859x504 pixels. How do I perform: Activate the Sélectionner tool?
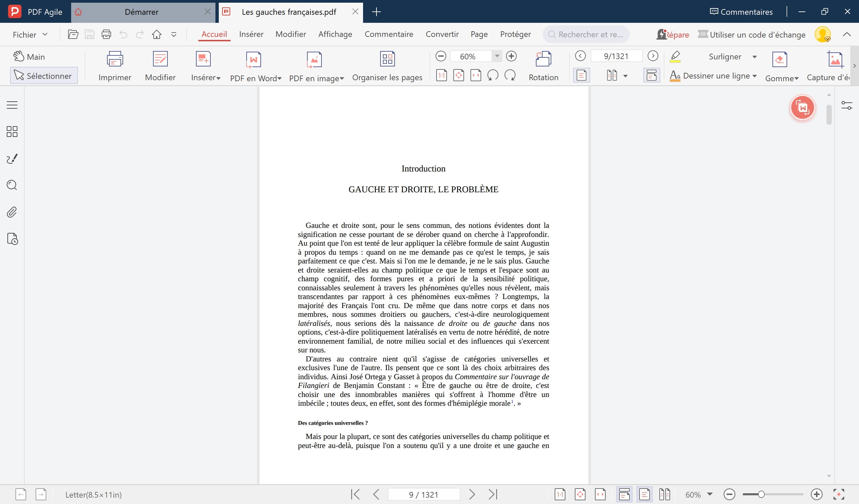pyautogui.click(x=44, y=75)
